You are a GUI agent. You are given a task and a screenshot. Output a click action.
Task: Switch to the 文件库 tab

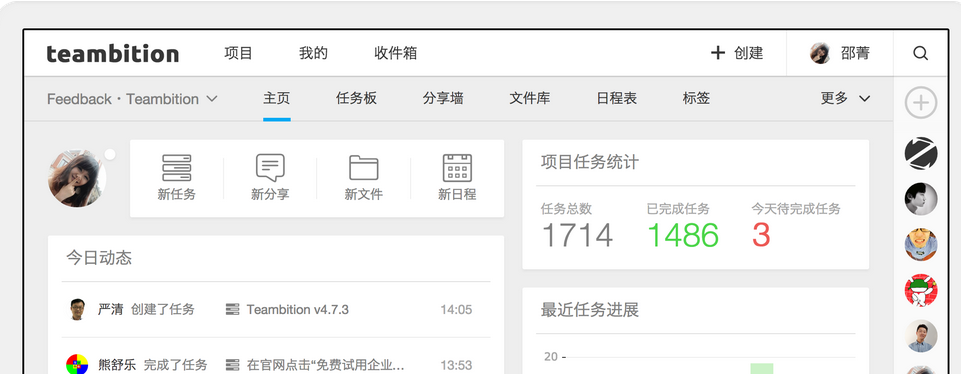click(x=530, y=98)
